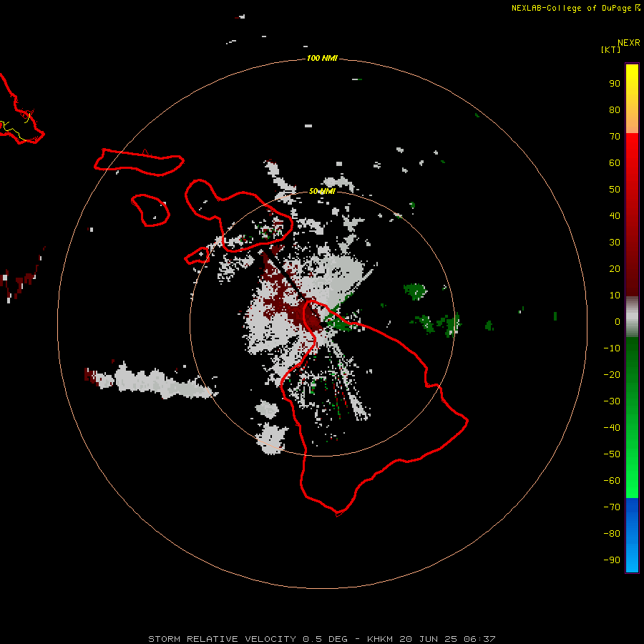Click the 90 value on velocity scale
Viewport: 644px width, 644px height.
click(x=615, y=84)
